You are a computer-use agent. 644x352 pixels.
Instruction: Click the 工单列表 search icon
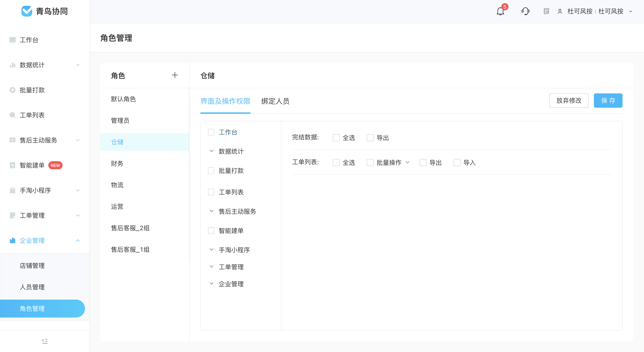click(12, 115)
